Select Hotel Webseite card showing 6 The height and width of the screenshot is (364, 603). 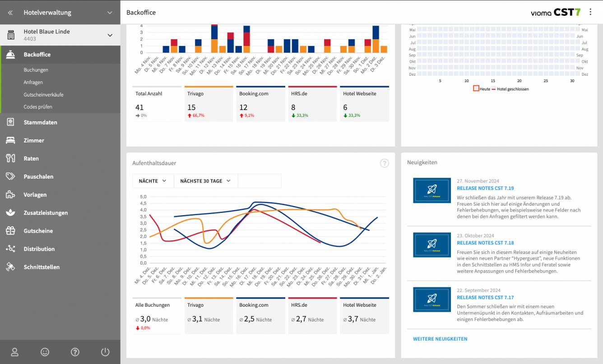365,104
